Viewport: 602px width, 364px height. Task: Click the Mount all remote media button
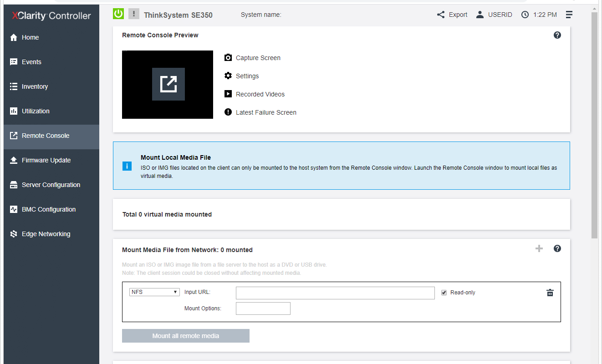click(186, 336)
